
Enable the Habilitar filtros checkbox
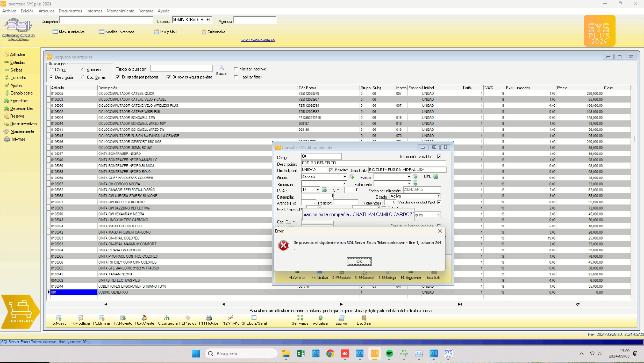click(236, 77)
